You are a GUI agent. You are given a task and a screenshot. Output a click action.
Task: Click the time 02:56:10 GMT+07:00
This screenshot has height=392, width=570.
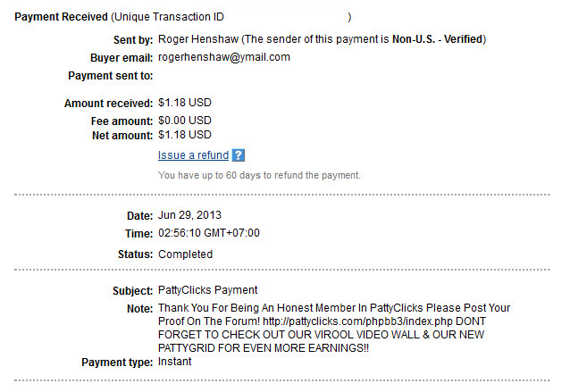(209, 233)
